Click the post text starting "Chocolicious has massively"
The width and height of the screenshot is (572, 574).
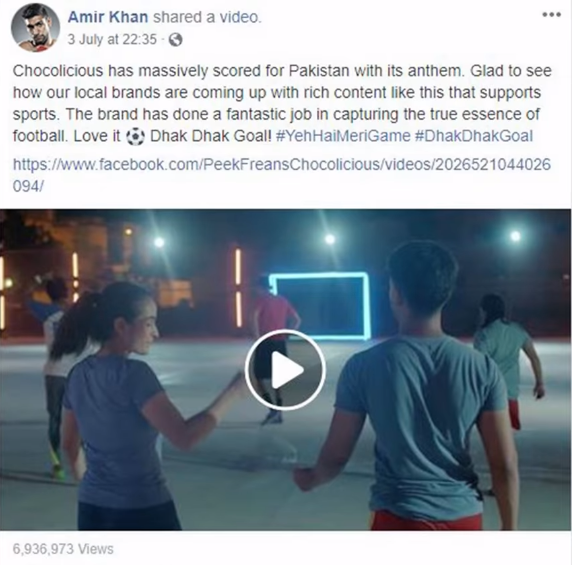tap(282, 103)
